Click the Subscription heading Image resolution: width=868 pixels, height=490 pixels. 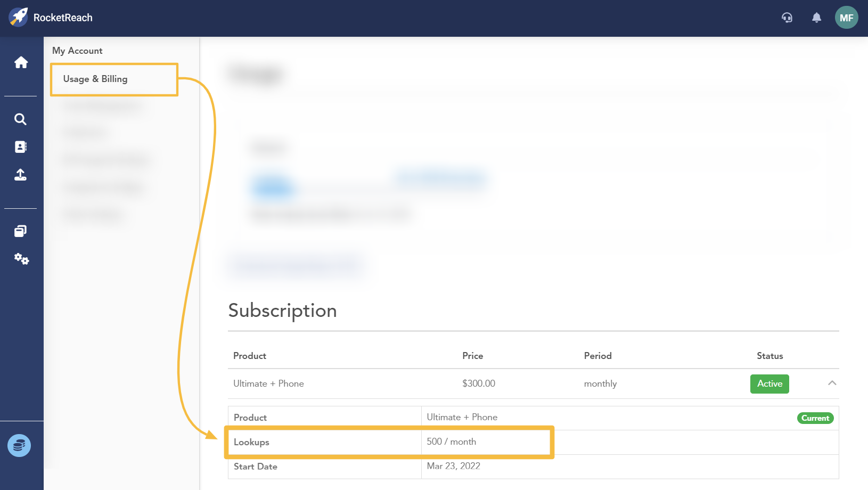282,311
